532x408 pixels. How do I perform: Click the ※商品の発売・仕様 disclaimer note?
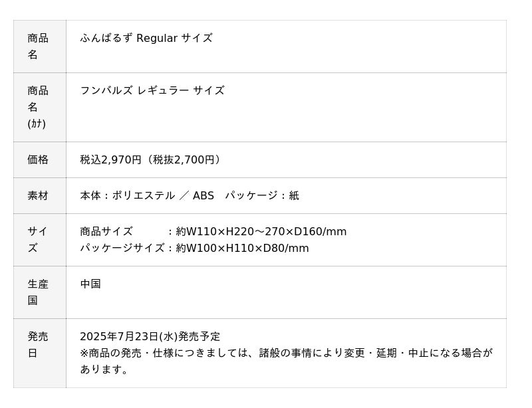click(286, 353)
